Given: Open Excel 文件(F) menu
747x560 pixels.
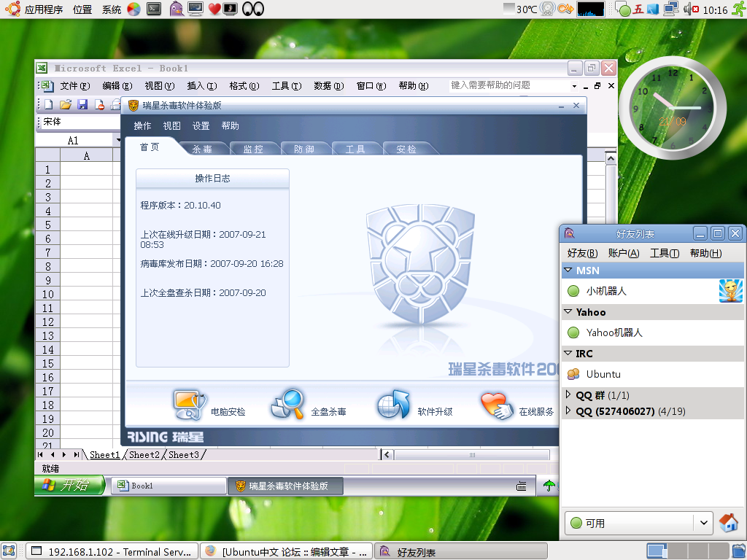Looking at the screenshot, I should click(75, 86).
